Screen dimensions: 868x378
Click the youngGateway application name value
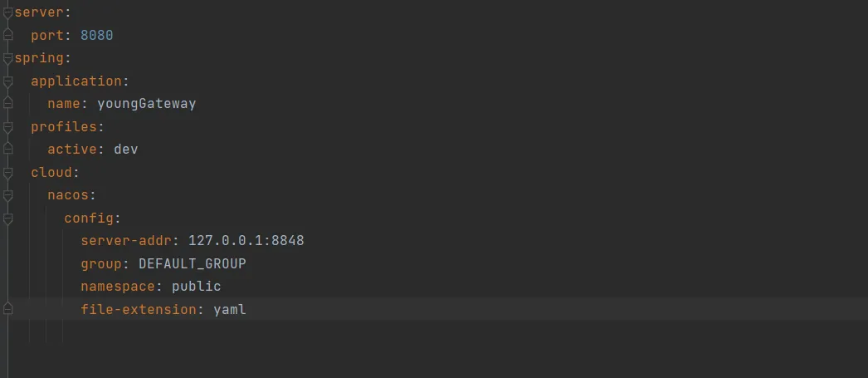pos(146,104)
